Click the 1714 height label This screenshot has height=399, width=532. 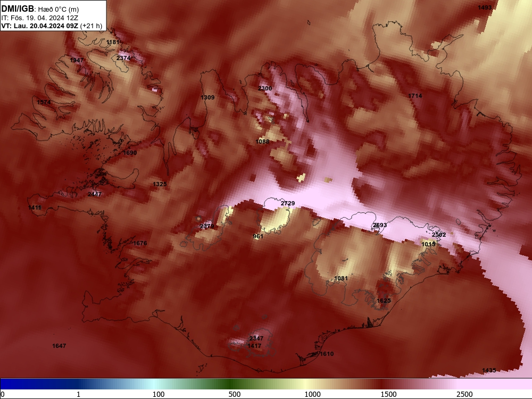click(415, 96)
